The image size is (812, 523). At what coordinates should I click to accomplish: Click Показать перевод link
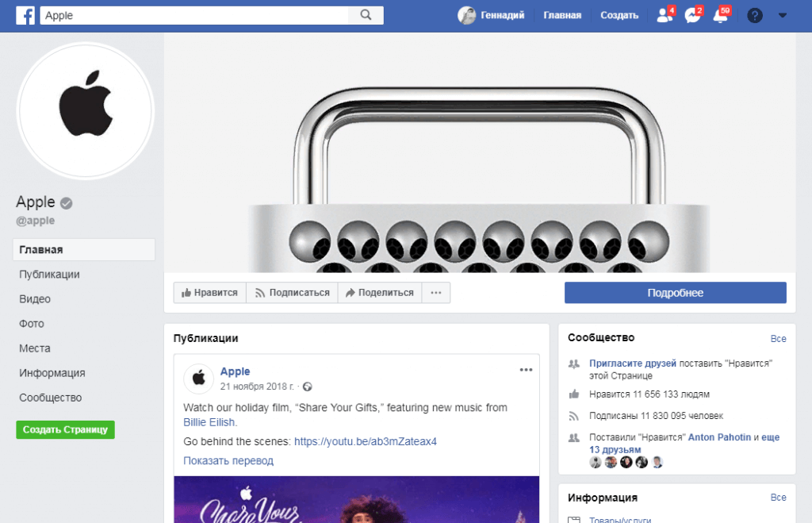click(228, 461)
